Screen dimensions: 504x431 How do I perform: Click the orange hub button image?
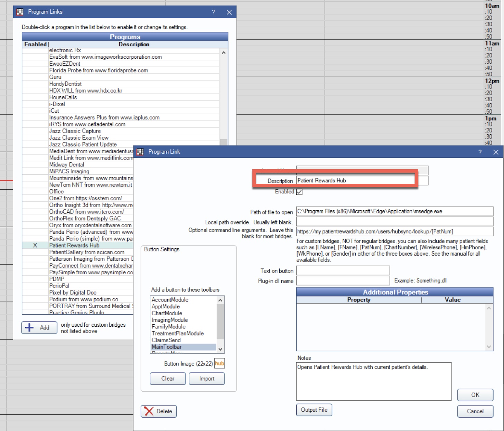coord(220,363)
